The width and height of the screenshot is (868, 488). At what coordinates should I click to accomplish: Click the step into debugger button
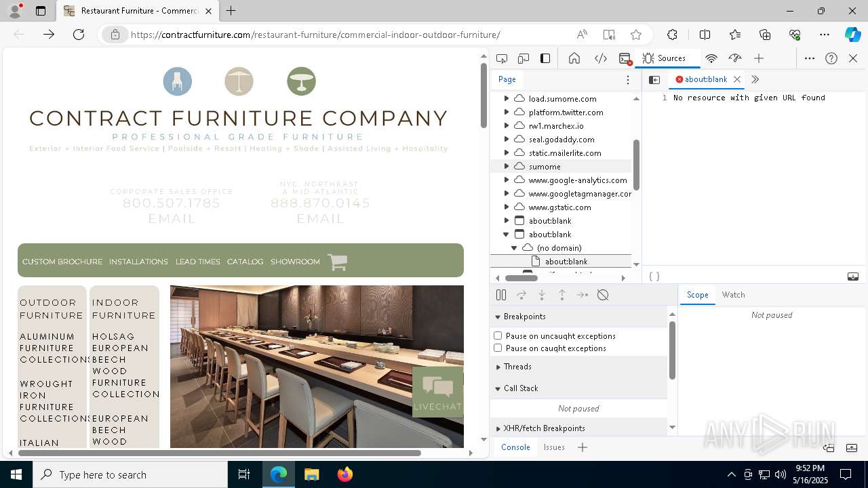pos(542,295)
